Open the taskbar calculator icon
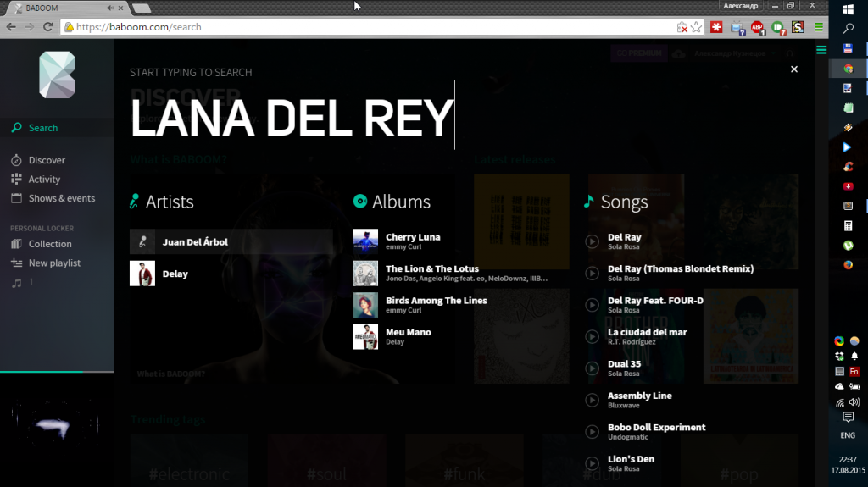The height and width of the screenshot is (487, 868). click(x=848, y=226)
